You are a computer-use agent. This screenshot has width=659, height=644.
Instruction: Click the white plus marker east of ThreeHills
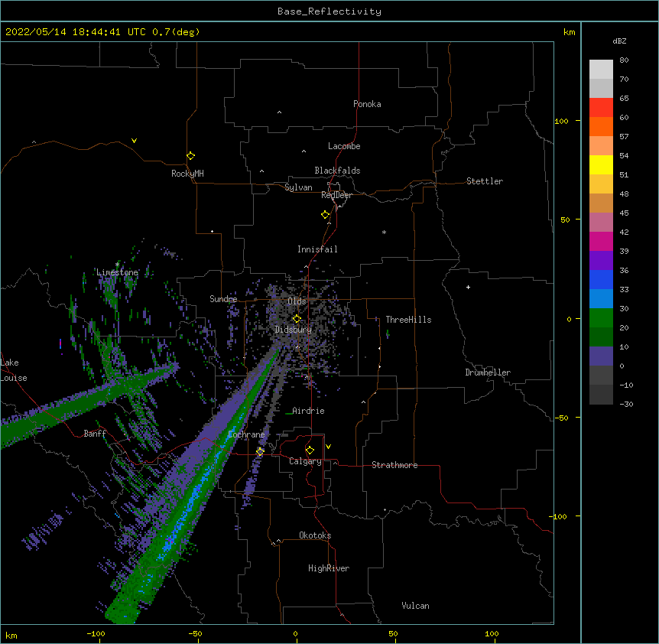coord(468,287)
